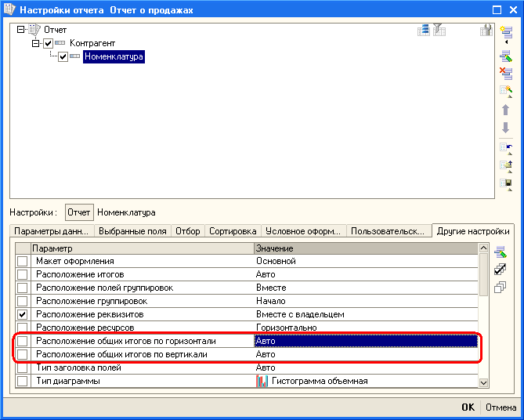The height and width of the screenshot is (420, 524).
Task: Click the load settings icon
Action: (x=505, y=165)
